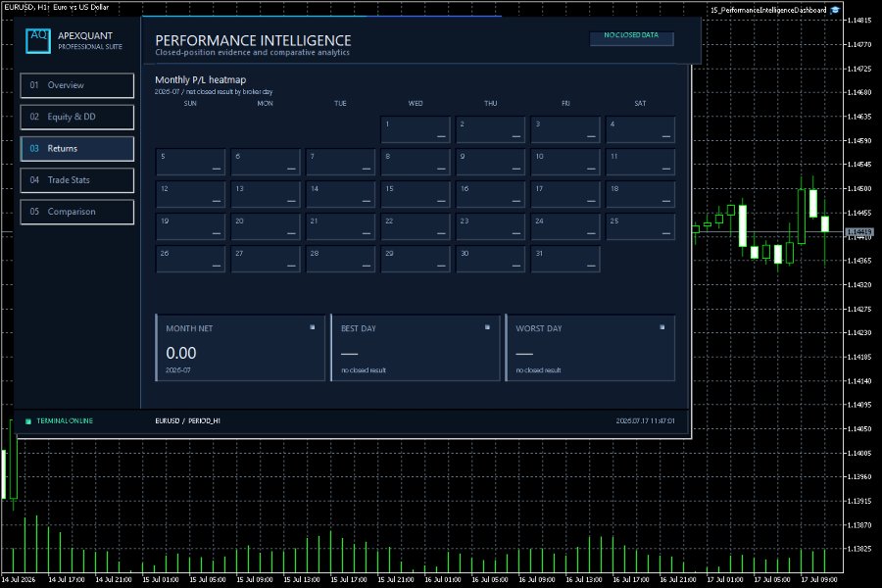The width and height of the screenshot is (882, 588).
Task: Select heatmap day 28 cell
Action: tap(340, 259)
